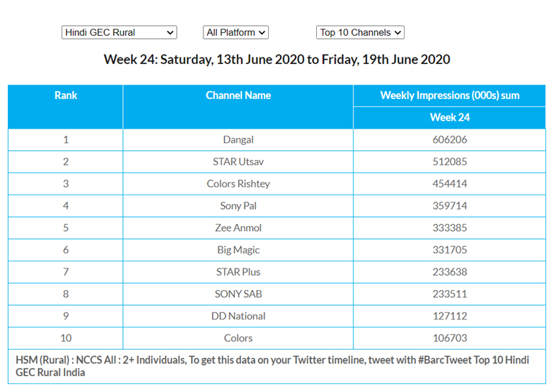Expand the All Platform dropdown

[236, 32]
